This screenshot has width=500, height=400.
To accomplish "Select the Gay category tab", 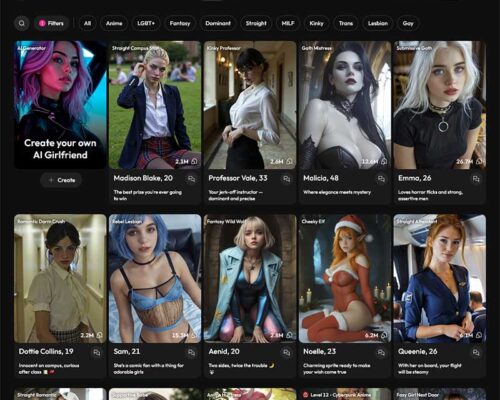I will point(408,23).
